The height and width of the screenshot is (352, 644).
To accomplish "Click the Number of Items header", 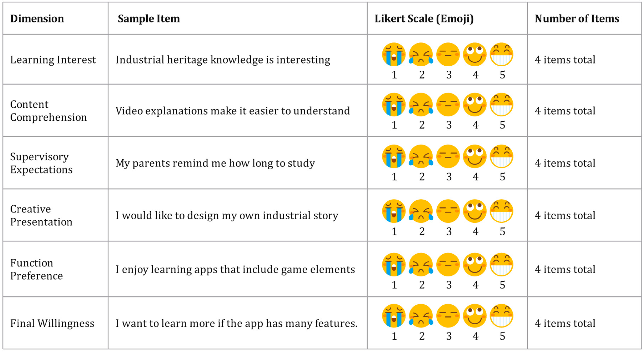I will [x=577, y=19].
